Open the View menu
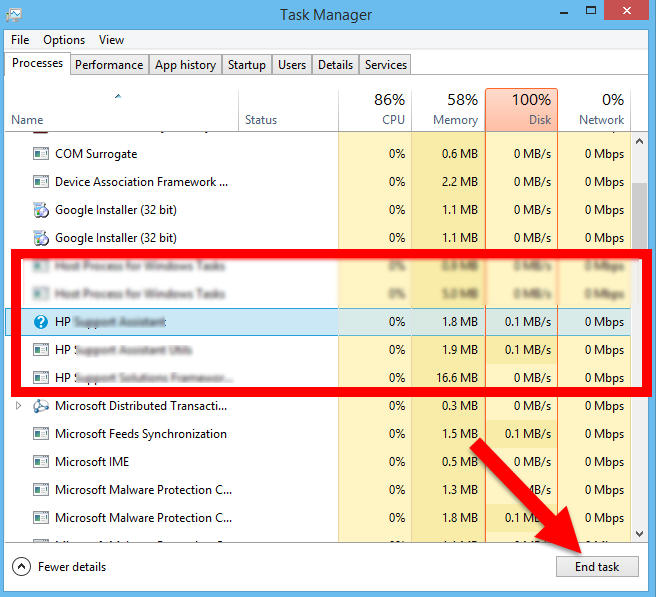 coord(111,40)
